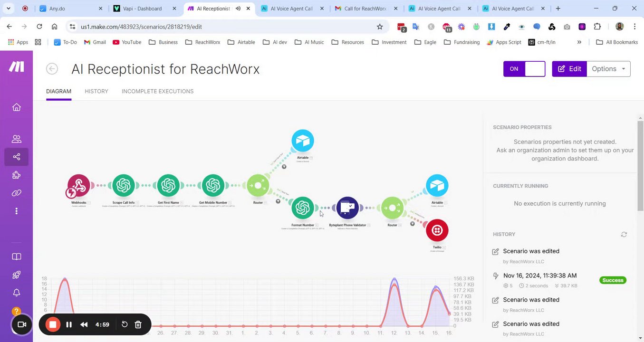Open the Chrome tab search chevron
The height and width of the screenshot is (342, 644).
pos(9,9)
